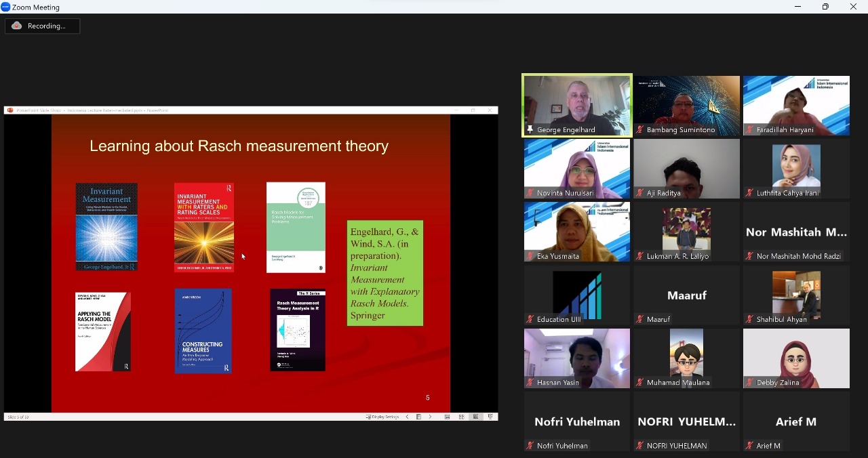Click muted mic icon of Faradillah Haryani

(749, 129)
